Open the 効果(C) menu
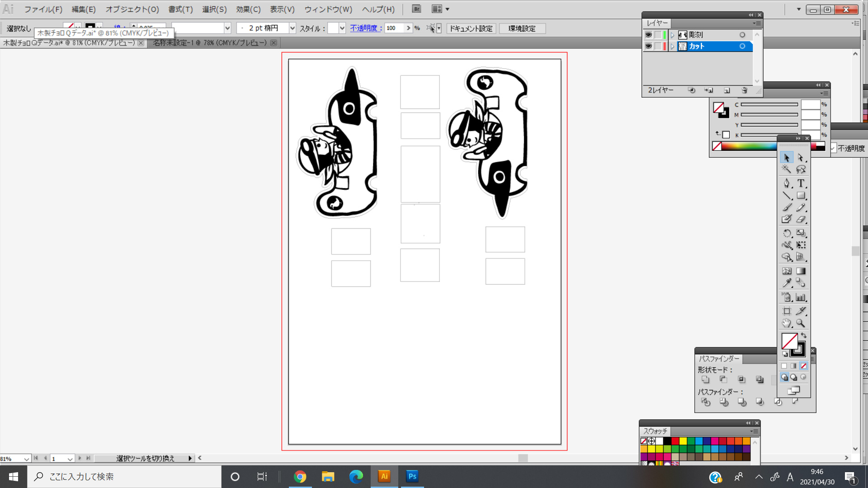The width and height of the screenshot is (868, 488). (248, 9)
